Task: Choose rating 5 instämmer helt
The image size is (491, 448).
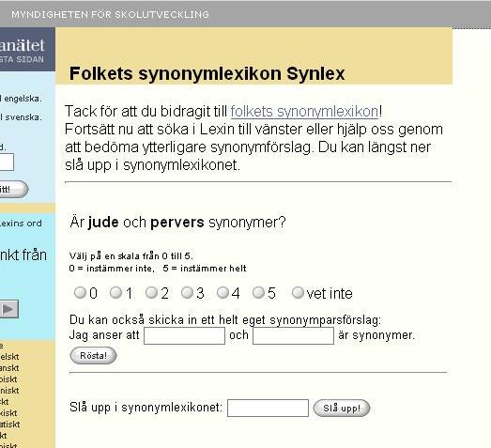Action: tap(258, 293)
